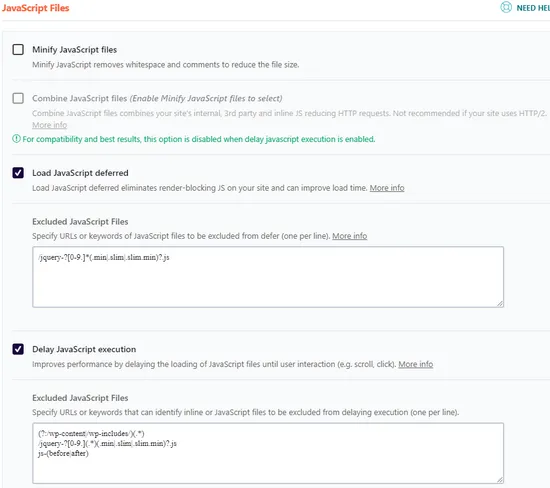This screenshot has width=550, height=488.
Task: Disable the Delay JavaScript execution checkbox
Action: point(18,349)
